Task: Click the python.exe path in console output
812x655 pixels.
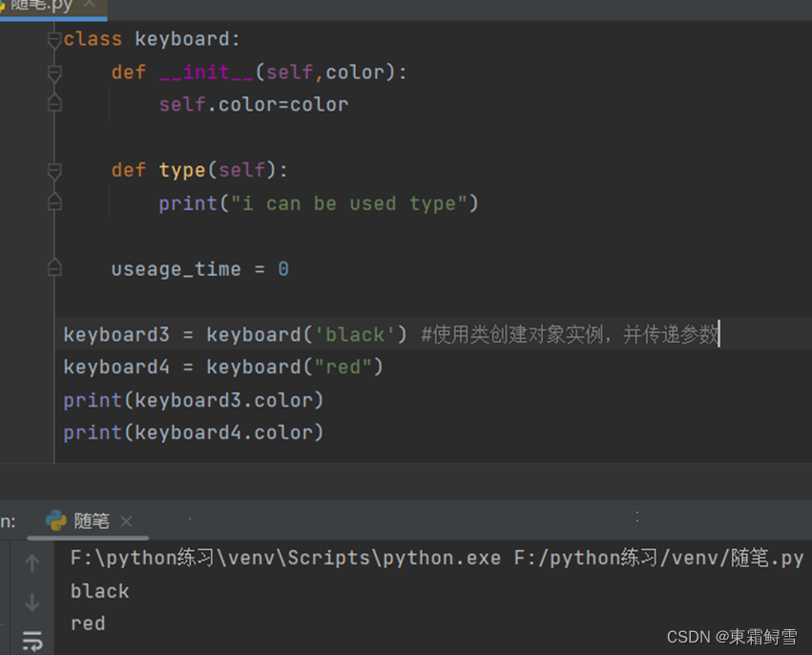Action: tap(286, 559)
